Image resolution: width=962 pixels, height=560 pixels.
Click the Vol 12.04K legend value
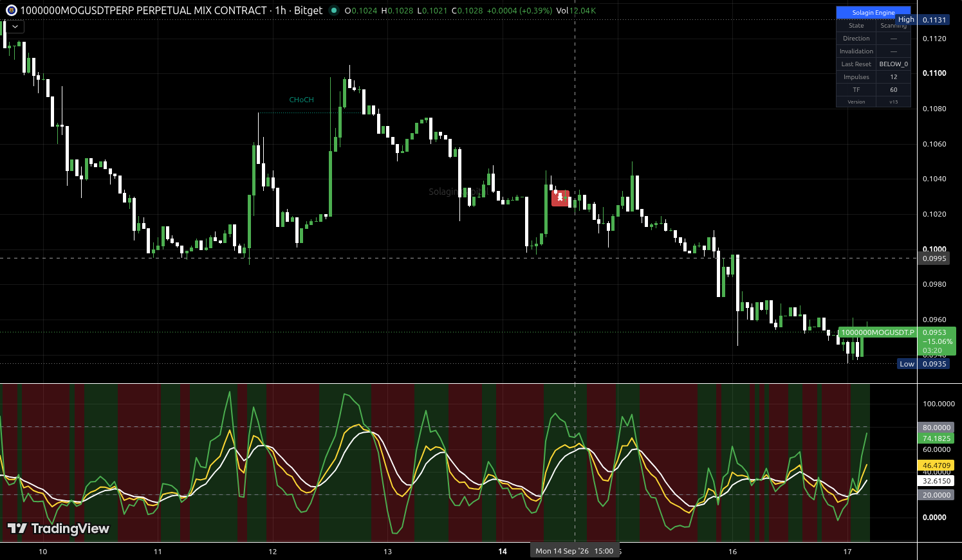click(576, 11)
